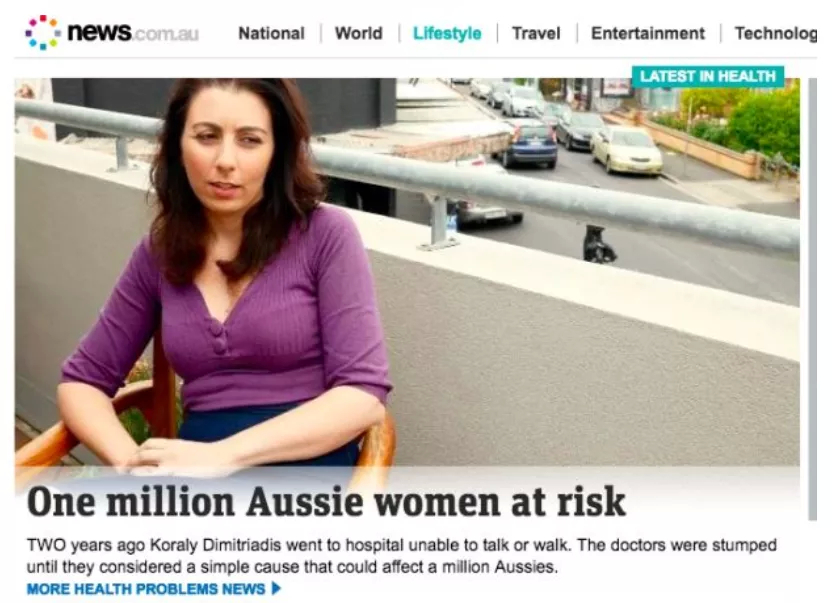The image size is (832, 603).
Task: Select the highlighted Lifestyle tab
Action: pos(447,33)
